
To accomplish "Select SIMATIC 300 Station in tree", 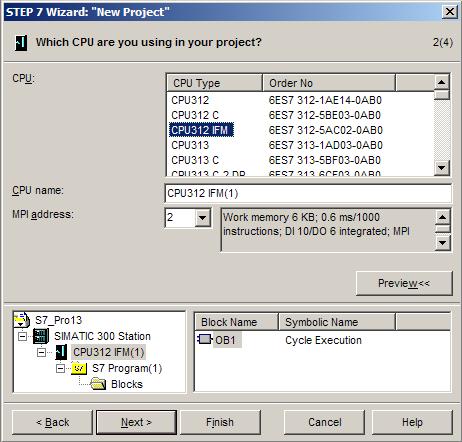I will (102, 336).
